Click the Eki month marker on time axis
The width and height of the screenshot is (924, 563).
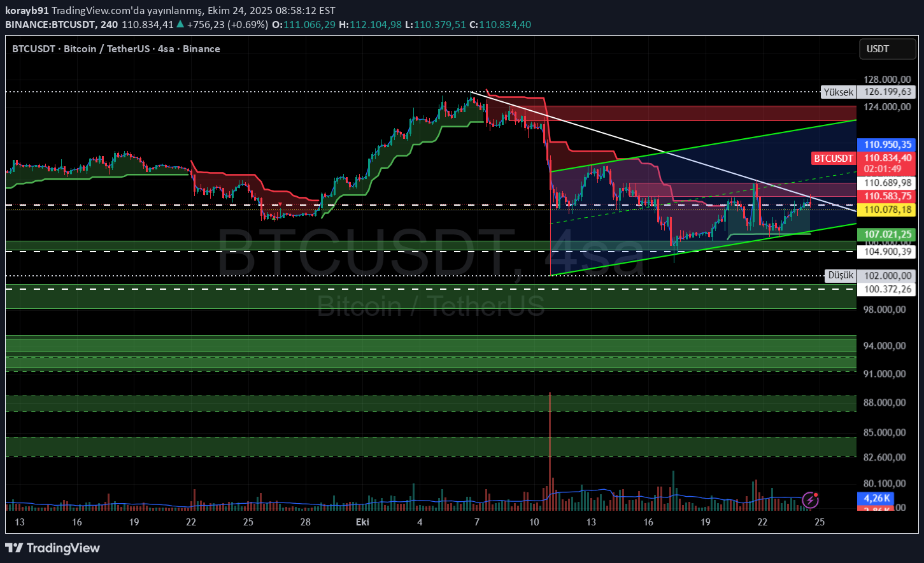click(x=362, y=522)
